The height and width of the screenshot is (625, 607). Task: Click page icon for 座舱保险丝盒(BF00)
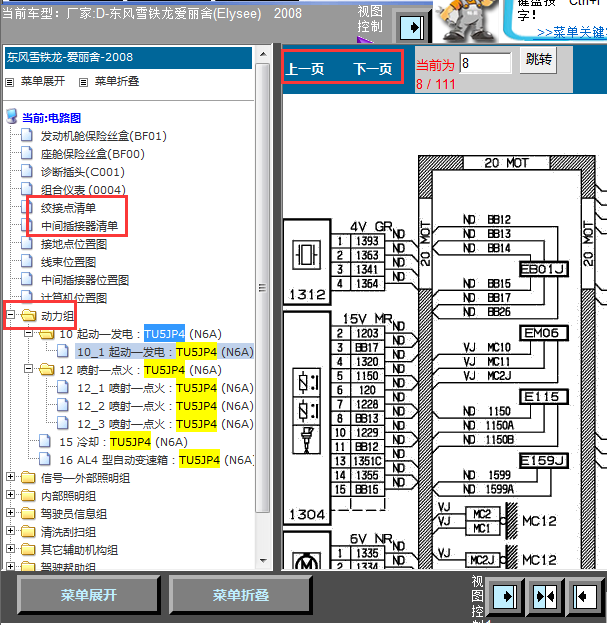click(27, 153)
